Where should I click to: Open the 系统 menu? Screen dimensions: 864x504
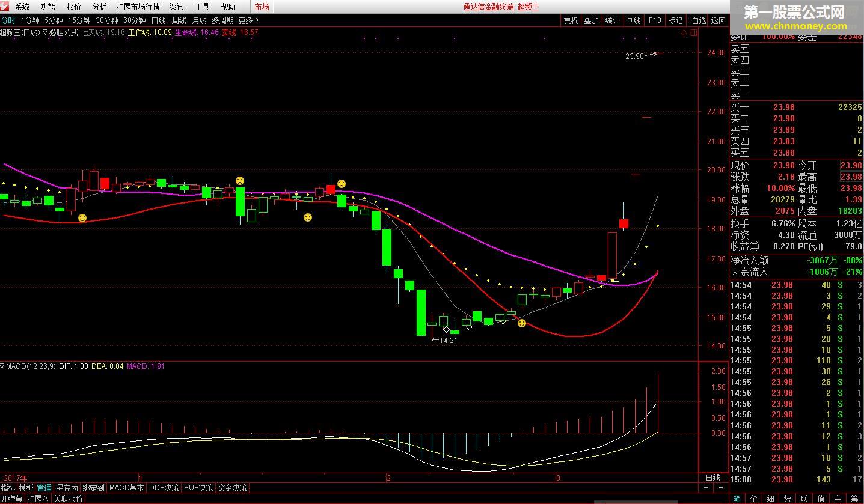tap(22, 7)
